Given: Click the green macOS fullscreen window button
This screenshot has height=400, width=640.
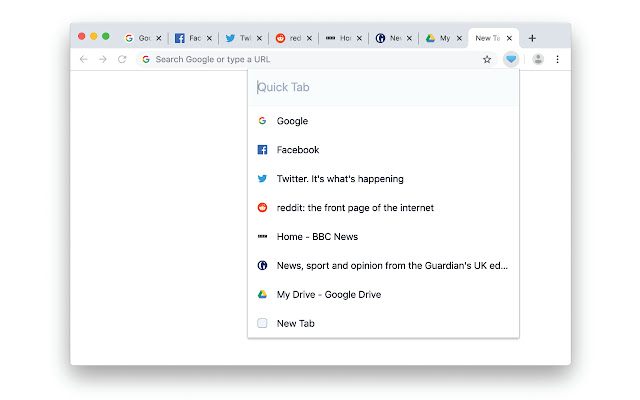Looking at the screenshot, I should [x=106, y=36].
